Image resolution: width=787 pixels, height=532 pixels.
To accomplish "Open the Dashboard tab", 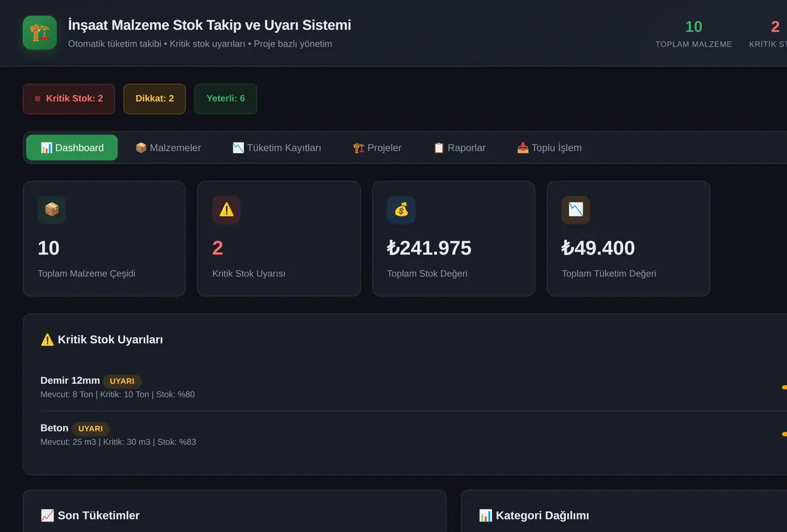I will (x=72, y=148).
